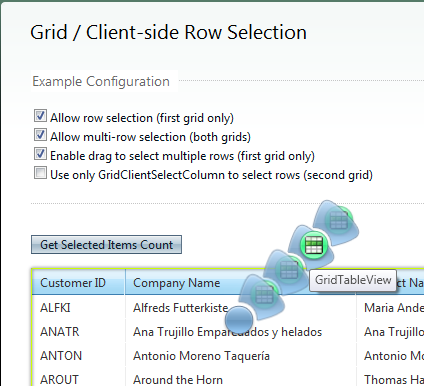This screenshot has height=386, width=424.
Task: Click Get Selected Items Count button
Action: 106,245
